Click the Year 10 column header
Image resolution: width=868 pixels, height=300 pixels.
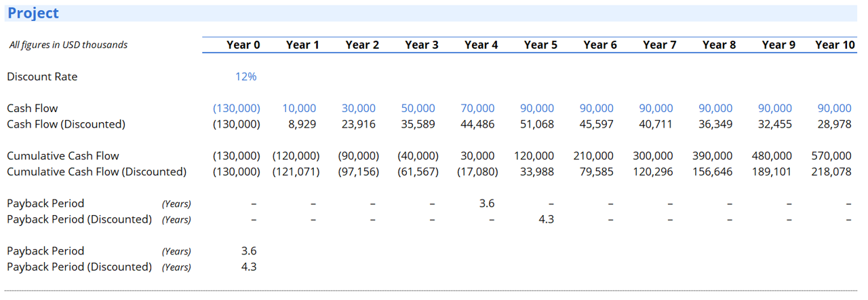pos(834,45)
